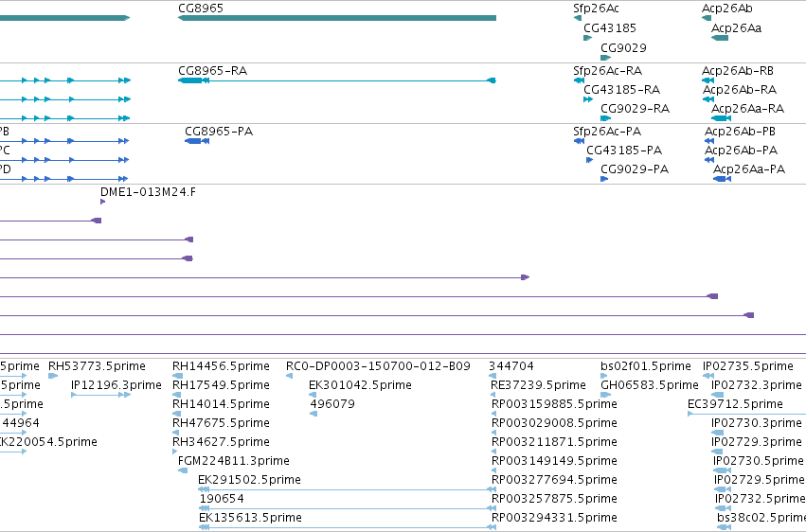The image size is (806, 532).
Task: Select the Acp26Ab-PB protein label
Action: click(740, 132)
